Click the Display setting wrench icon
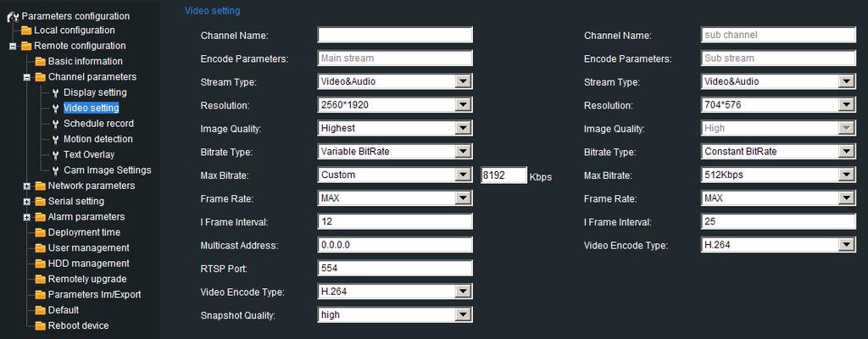 [x=55, y=92]
